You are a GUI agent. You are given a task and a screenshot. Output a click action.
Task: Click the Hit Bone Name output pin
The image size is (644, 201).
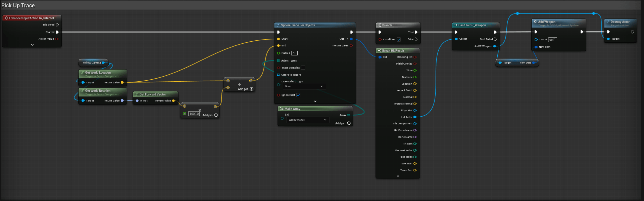click(415, 130)
